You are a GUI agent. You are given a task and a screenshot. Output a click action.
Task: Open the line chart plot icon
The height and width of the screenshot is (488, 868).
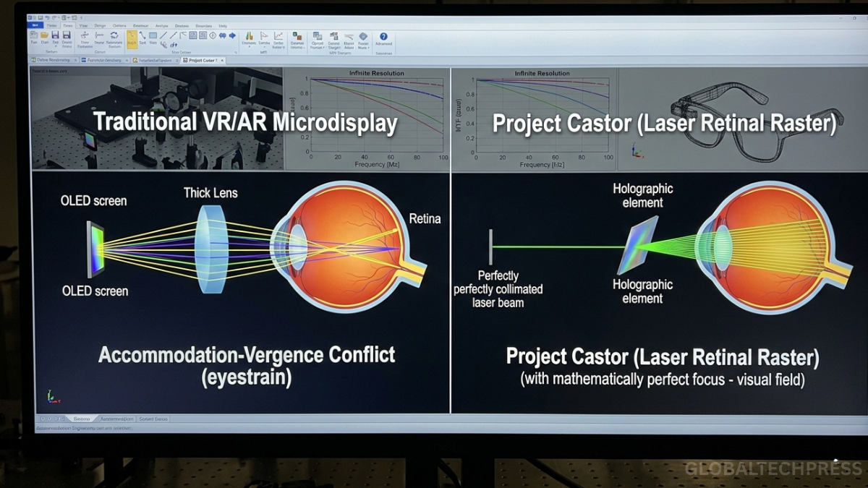pos(278,35)
